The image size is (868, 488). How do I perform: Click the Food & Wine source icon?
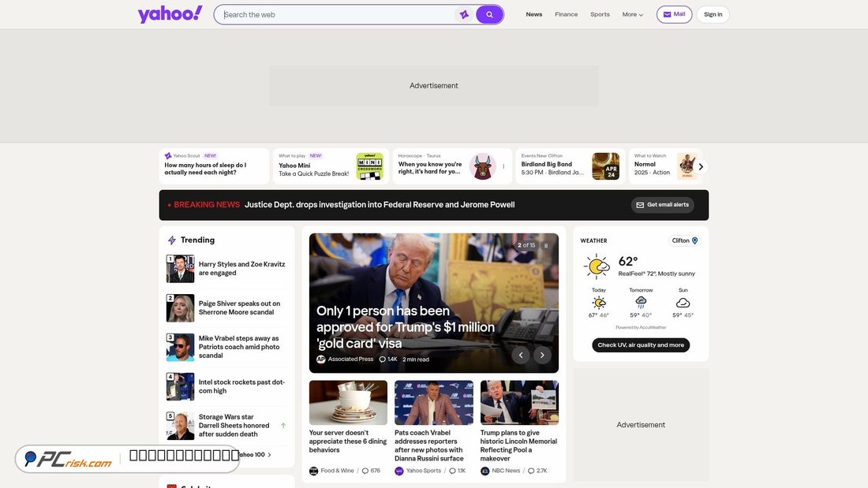pos(313,471)
